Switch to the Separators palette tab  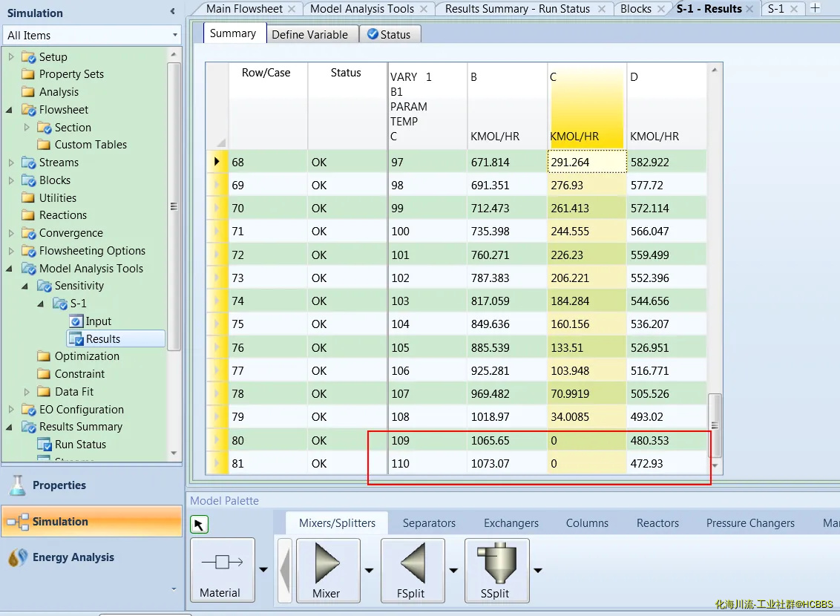(x=429, y=522)
